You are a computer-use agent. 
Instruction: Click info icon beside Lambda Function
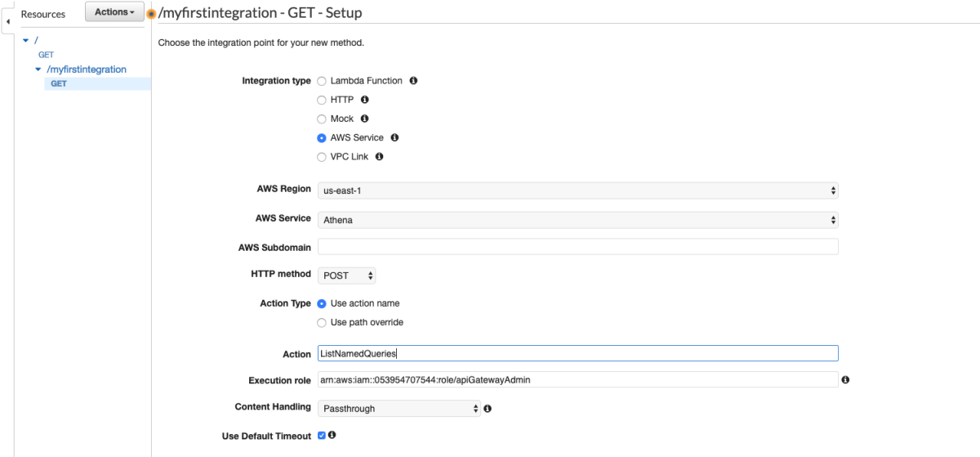413,81
